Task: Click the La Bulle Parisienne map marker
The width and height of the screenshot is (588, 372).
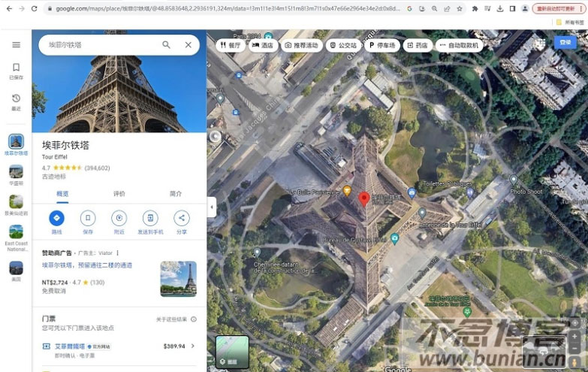Action: click(347, 191)
